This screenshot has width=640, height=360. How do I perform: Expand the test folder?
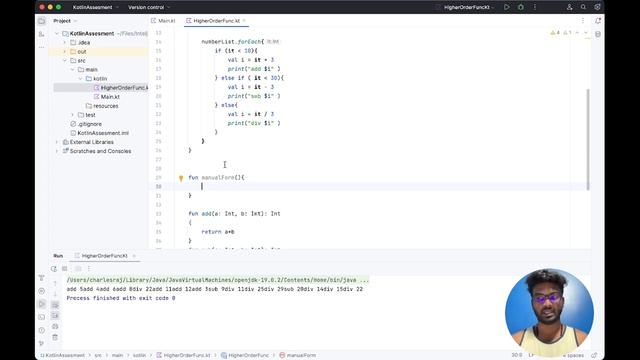(x=73, y=115)
